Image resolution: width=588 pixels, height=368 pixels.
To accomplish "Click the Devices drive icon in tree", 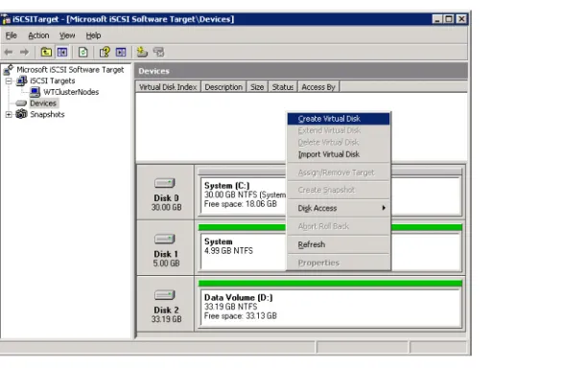I will pyautogui.click(x=21, y=103).
